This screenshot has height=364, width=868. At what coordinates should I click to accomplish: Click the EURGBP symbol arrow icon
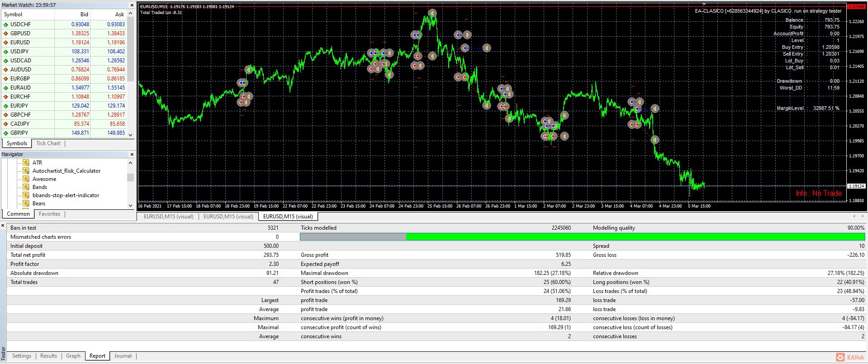6,79
